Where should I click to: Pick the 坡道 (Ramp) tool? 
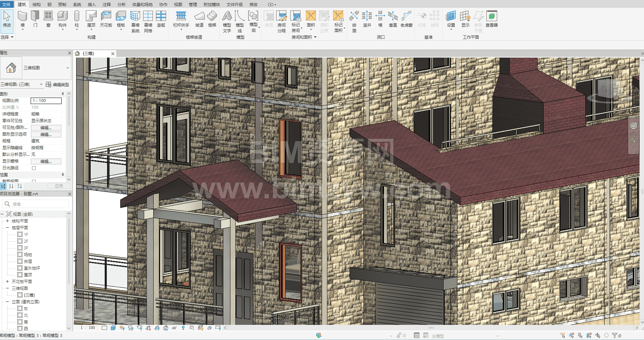[199, 19]
